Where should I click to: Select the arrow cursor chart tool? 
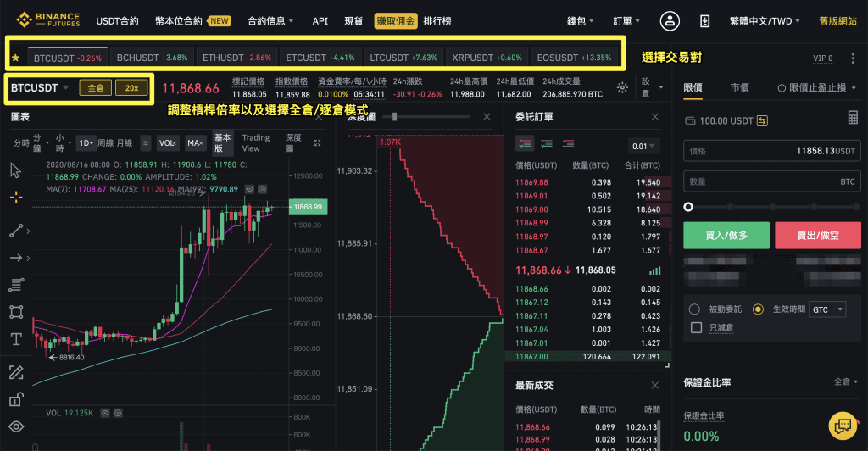pos(15,170)
